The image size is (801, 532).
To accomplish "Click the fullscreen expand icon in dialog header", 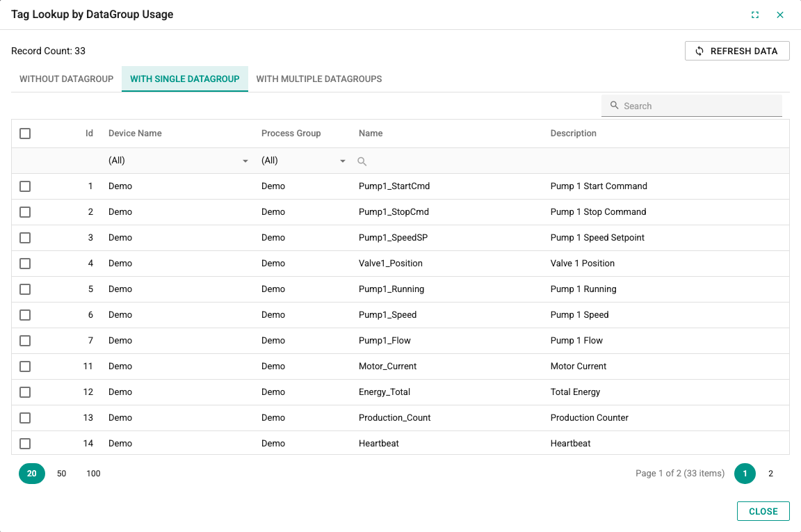I will tap(755, 15).
